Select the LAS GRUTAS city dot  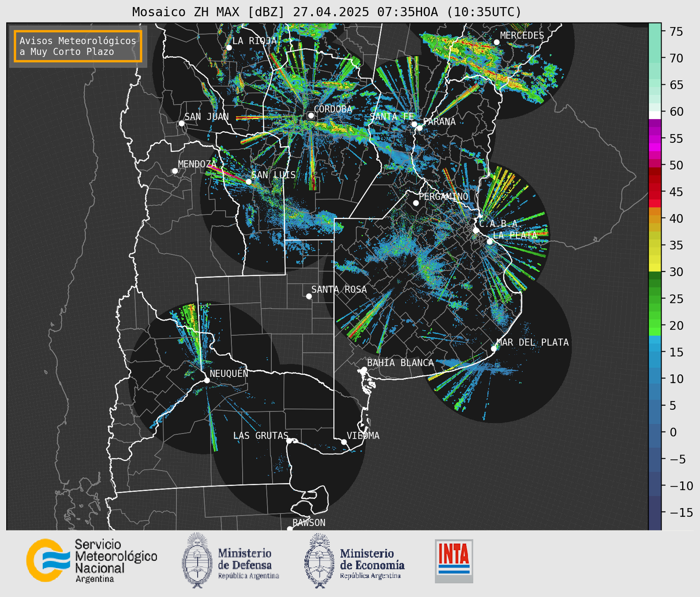click(289, 441)
